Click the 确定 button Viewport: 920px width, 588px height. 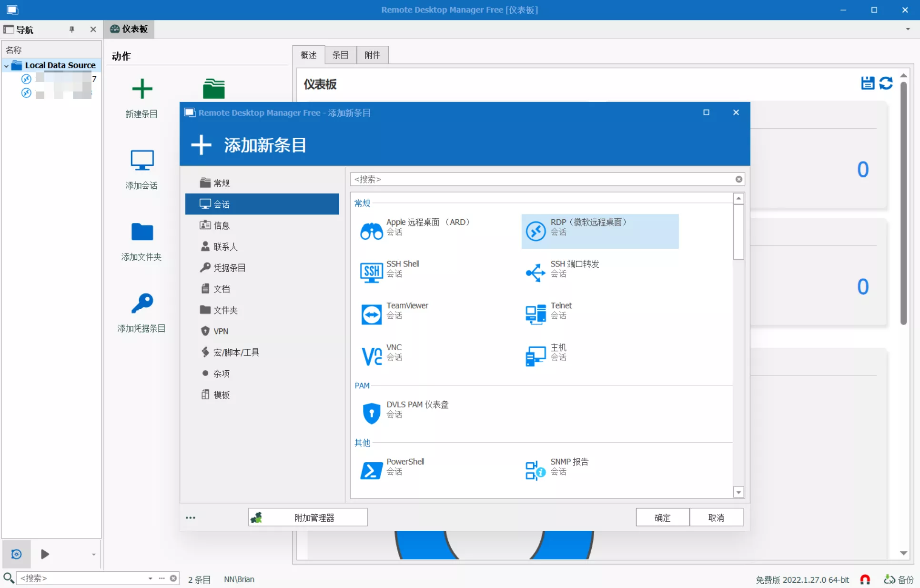point(662,517)
